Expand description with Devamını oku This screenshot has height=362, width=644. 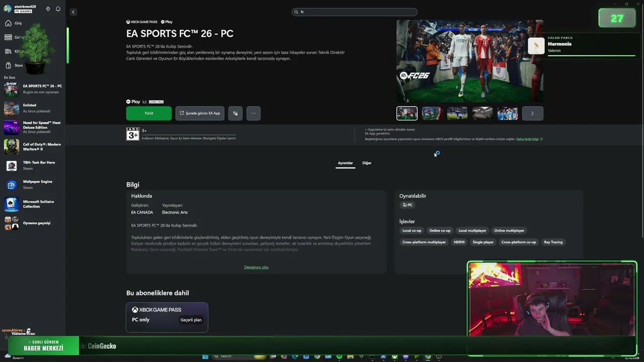click(x=256, y=267)
